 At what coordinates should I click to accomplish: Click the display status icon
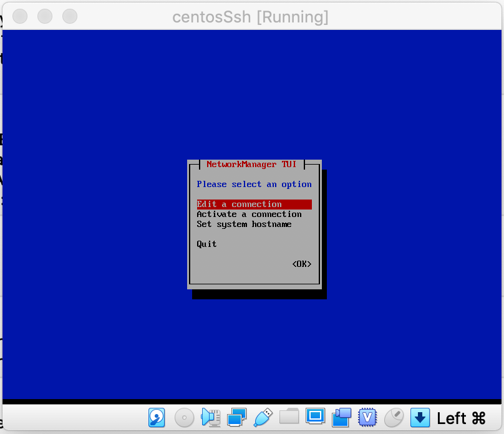[316, 418]
